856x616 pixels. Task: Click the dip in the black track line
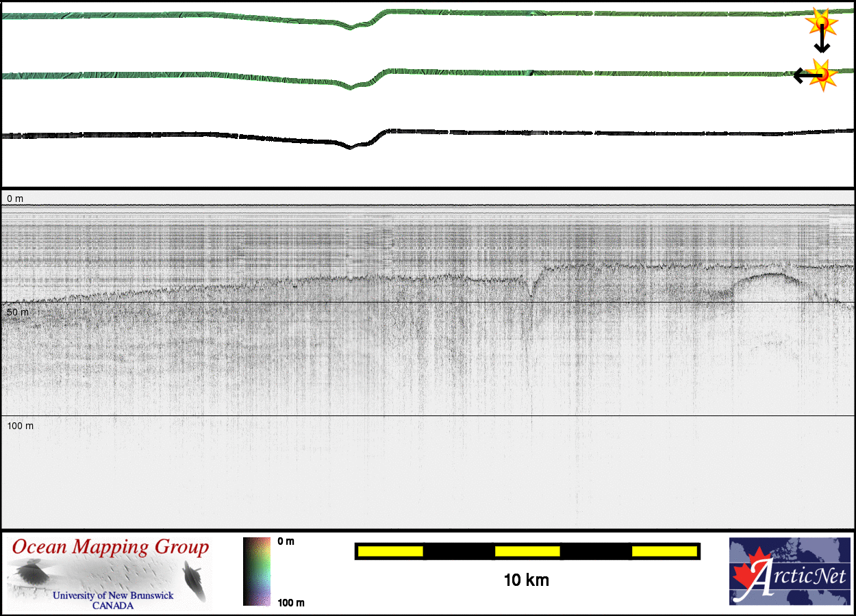pos(351,145)
